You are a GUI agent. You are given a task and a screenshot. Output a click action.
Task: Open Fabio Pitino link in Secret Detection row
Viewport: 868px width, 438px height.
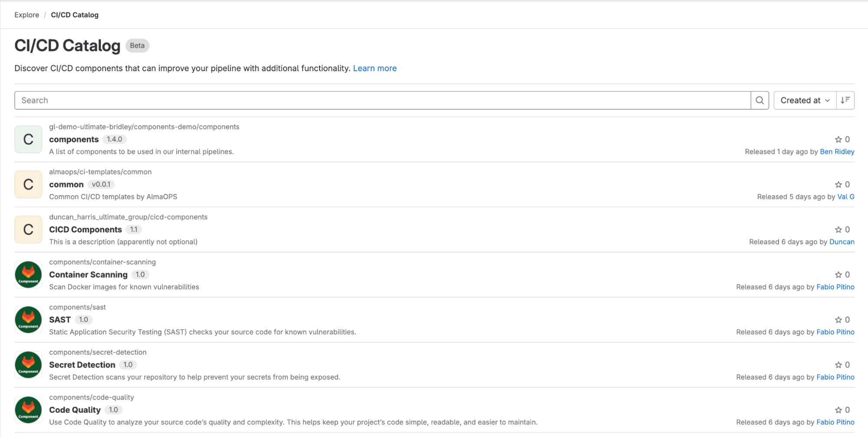click(x=835, y=377)
